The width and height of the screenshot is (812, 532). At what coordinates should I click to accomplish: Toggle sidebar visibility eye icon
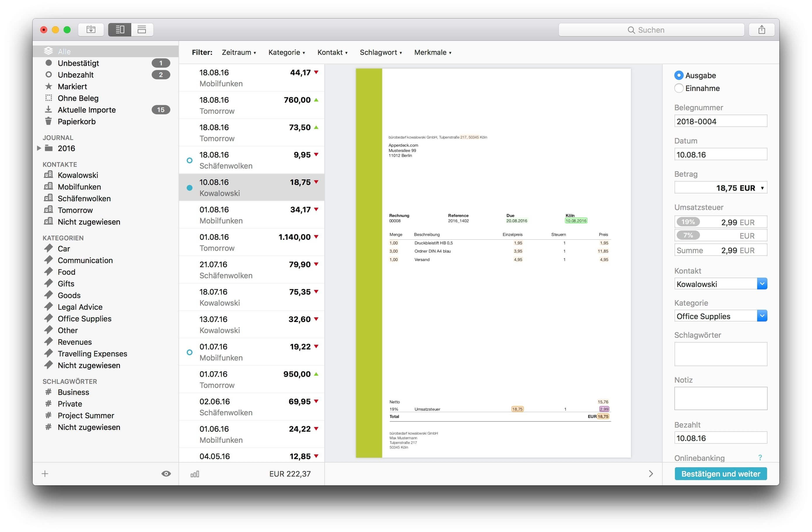[166, 474]
